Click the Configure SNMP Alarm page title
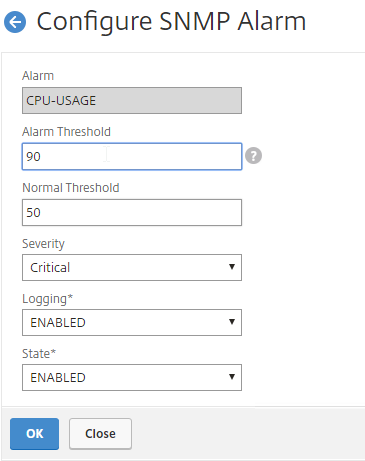This screenshot has height=461, width=365. point(171,22)
